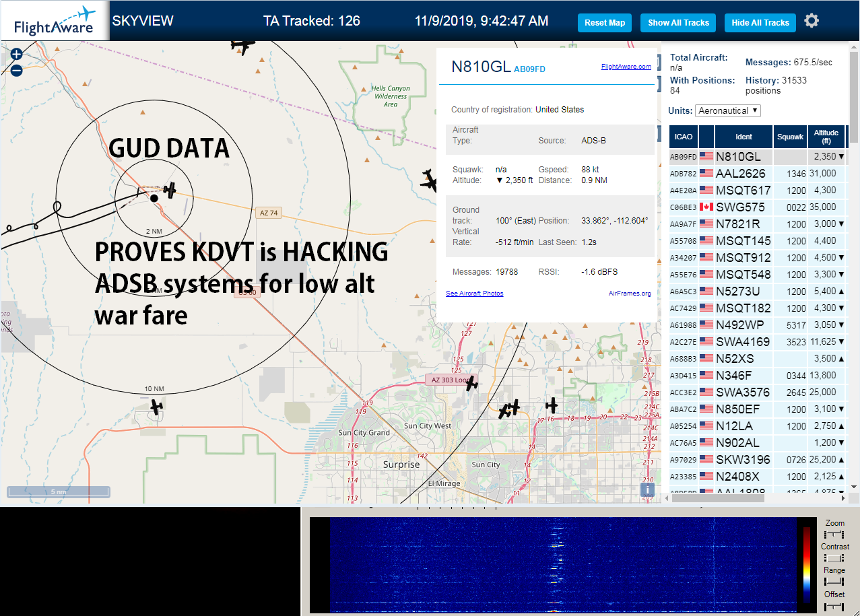Open the See Aircraft Photos link
This screenshot has width=860, height=616.
[x=475, y=294]
